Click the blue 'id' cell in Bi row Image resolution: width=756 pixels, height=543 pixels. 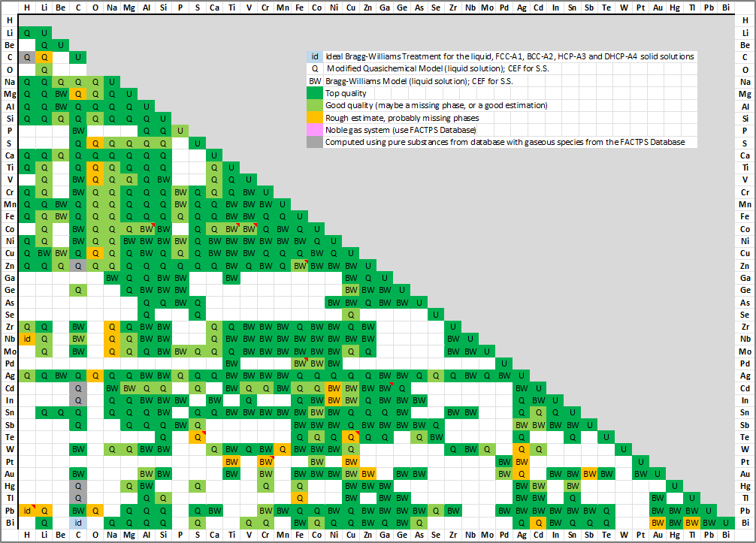tap(77, 523)
